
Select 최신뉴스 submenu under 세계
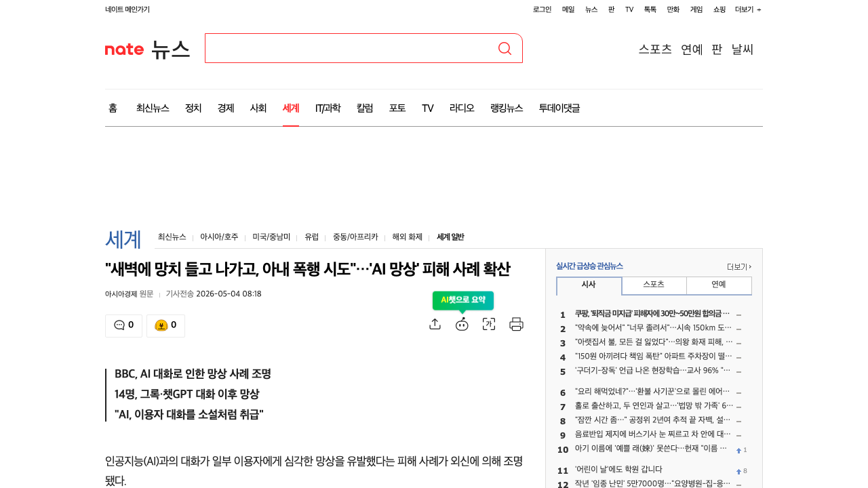coord(172,237)
